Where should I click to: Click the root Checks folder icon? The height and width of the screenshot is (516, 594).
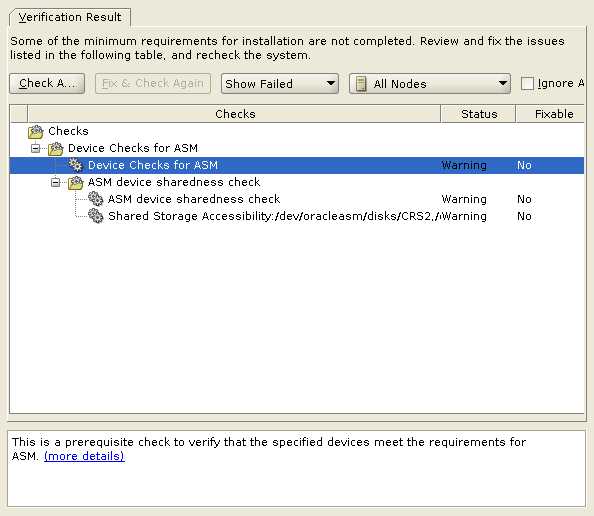(36, 131)
